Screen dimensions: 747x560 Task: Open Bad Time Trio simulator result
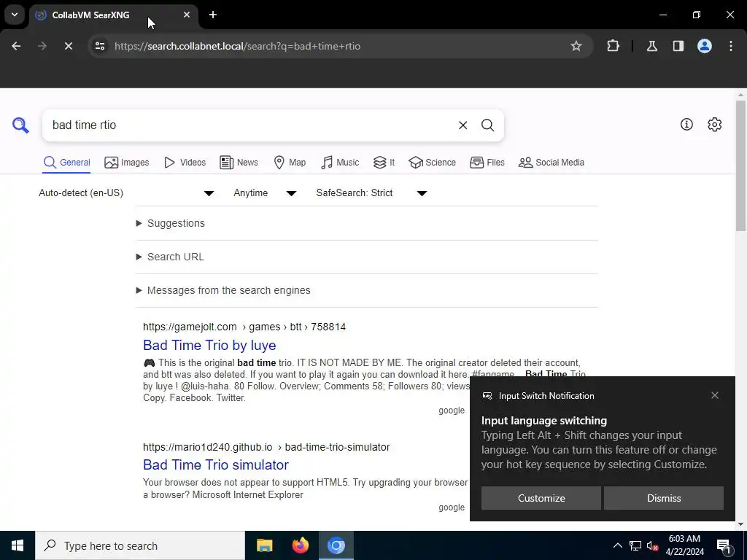pyautogui.click(x=216, y=464)
